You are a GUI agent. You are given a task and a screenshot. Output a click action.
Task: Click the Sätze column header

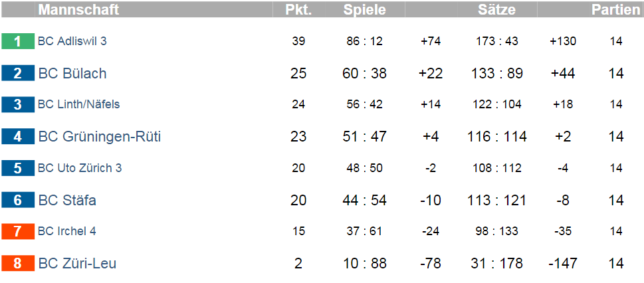pos(496,9)
